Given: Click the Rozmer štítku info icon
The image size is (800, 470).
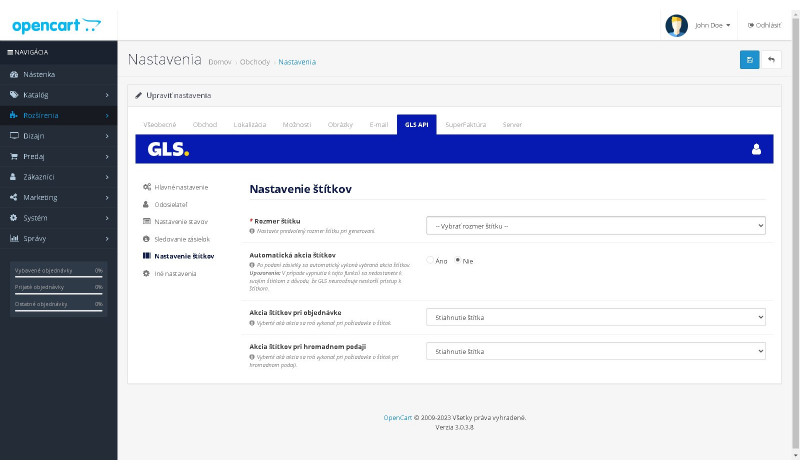Looking at the screenshot, I should (252, 231).
